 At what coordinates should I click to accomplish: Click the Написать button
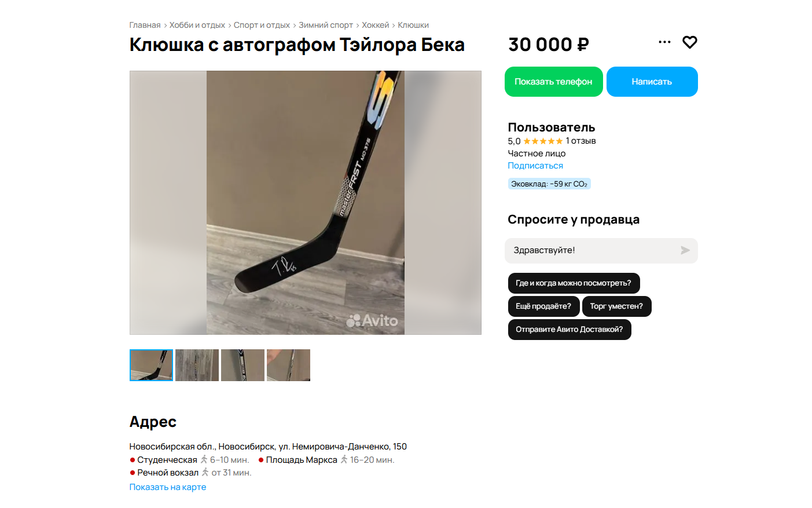[652, 82]
